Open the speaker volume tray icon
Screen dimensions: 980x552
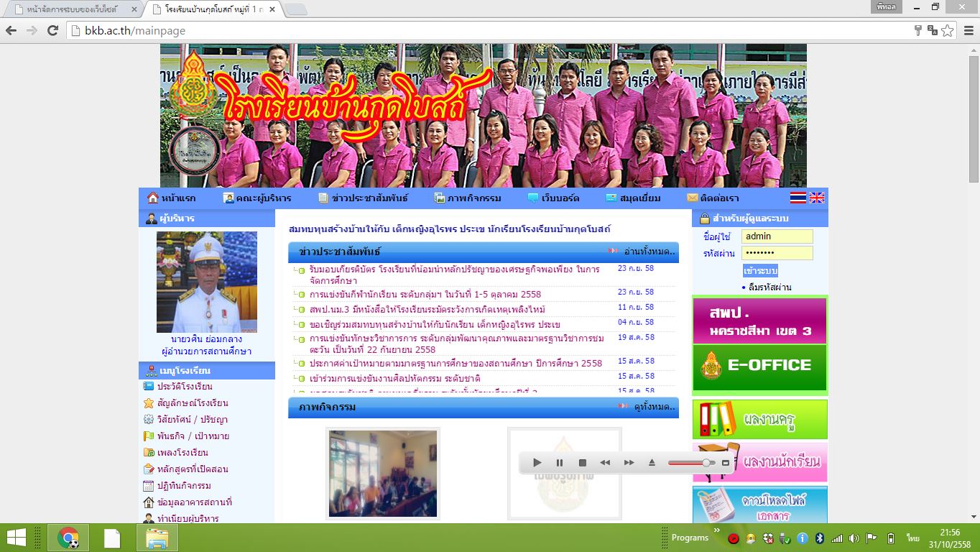[x=854, y=538]
